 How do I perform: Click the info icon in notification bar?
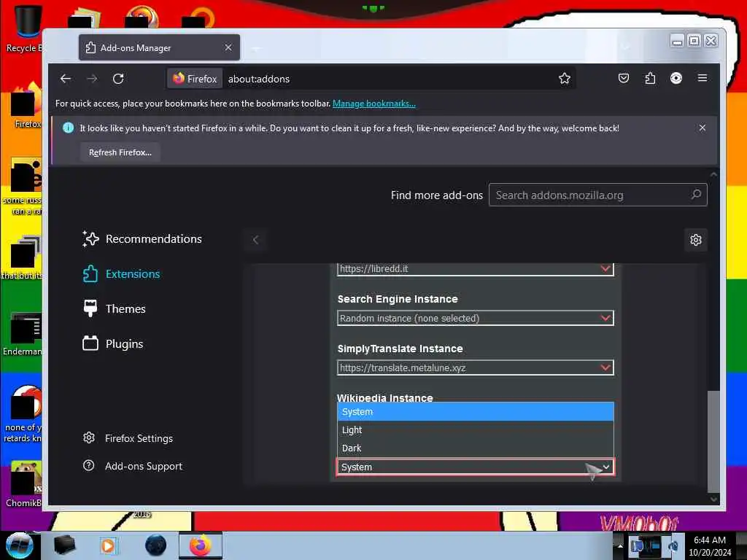point(68,128)
